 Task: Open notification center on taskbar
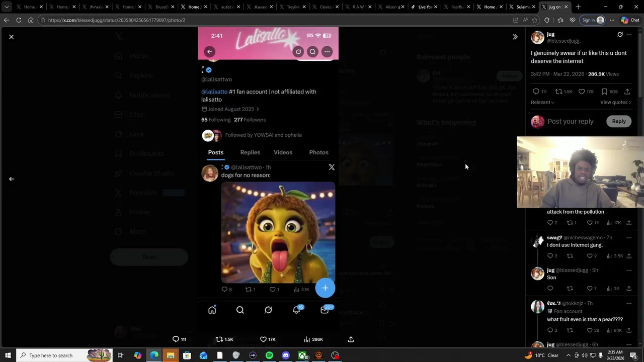click(x=633, y=355)
